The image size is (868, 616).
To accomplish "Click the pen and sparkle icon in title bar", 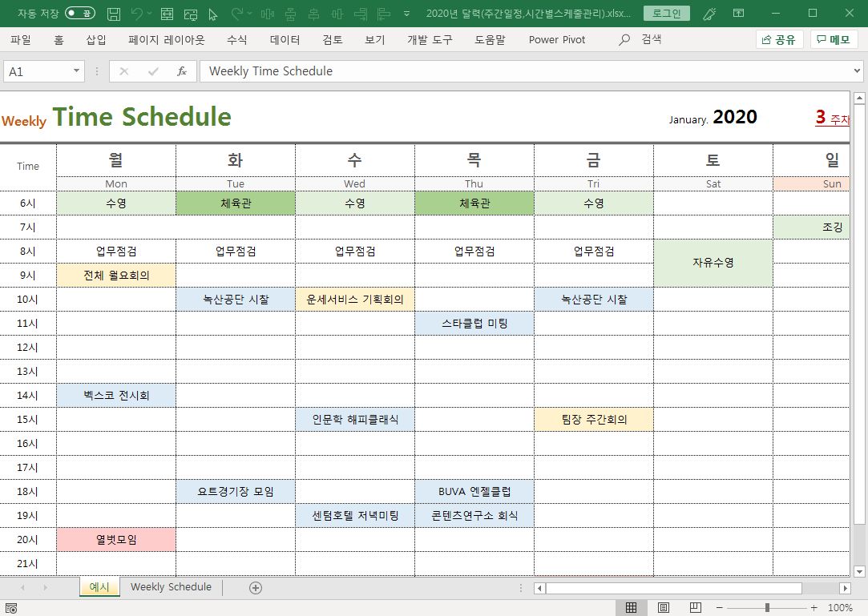I will [x=709, y=14].
